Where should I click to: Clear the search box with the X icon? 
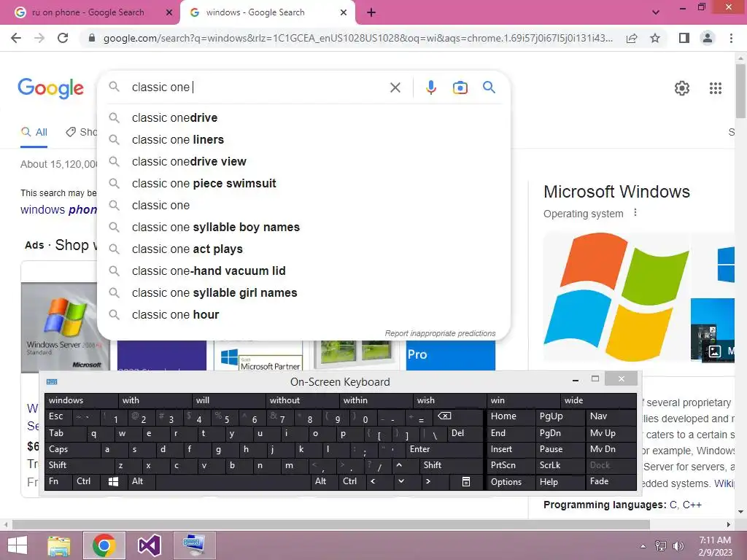click(395, 87)
